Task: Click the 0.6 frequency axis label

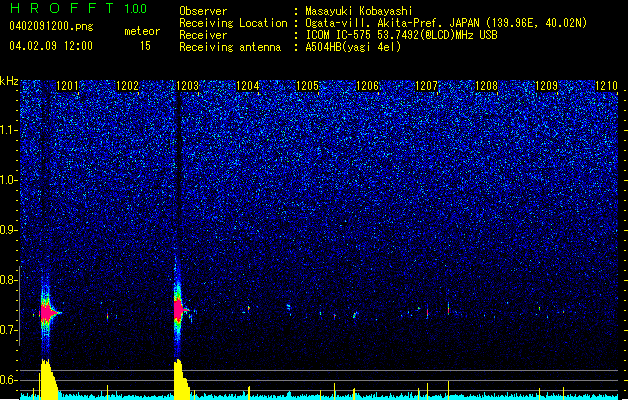Action: tap(9, 380)
